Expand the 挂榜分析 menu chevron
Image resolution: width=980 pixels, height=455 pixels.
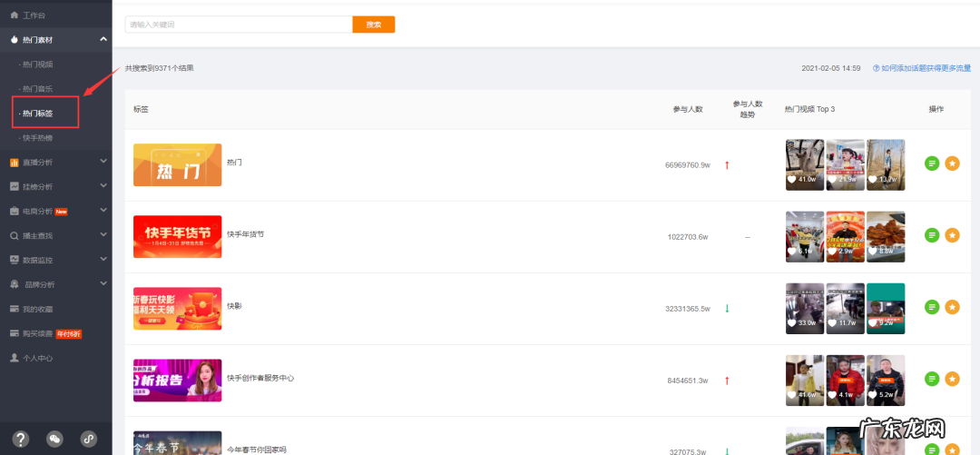coord(103,186)
